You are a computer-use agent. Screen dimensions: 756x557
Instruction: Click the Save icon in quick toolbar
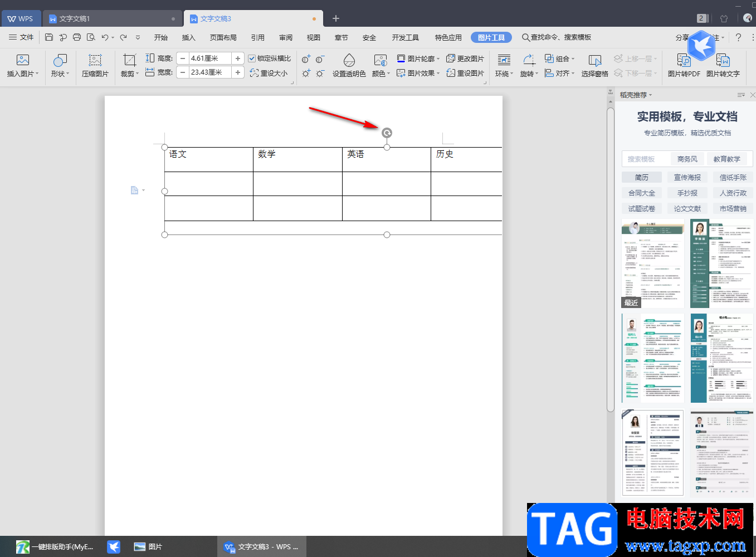click(49, 37)
